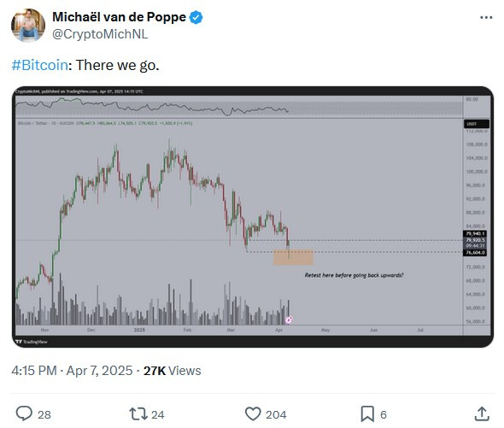Bookmark the tweet with bookmark icon
504x428 pixels.
pos(367,413)
